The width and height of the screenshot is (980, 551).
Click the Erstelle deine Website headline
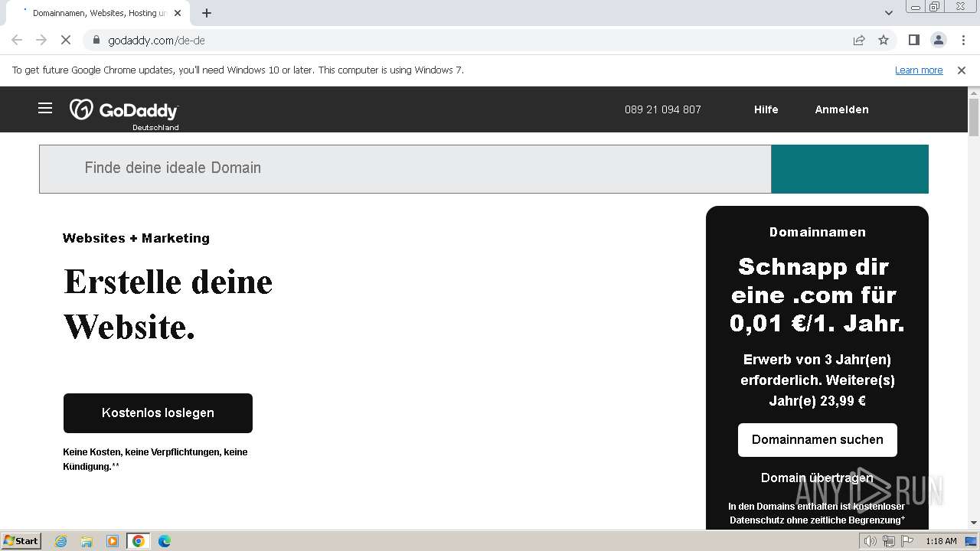pyautogui.click(x=168, y=305)
